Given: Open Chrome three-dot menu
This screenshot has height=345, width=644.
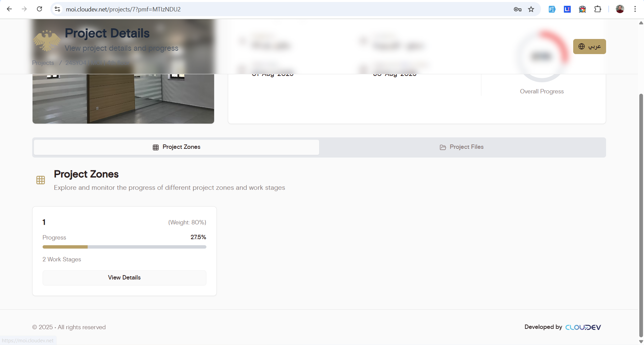Looking at the screenshot, I should [635, 9].
